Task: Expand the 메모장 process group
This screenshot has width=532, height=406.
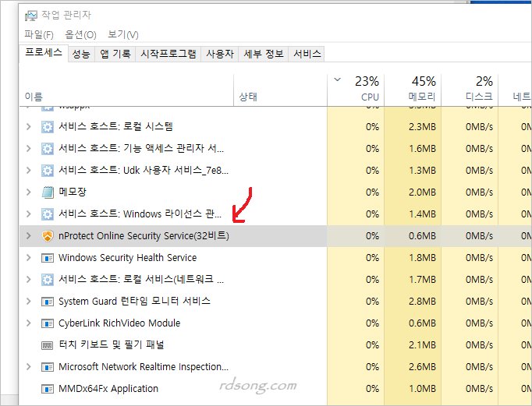Action: tap(29, 192)
